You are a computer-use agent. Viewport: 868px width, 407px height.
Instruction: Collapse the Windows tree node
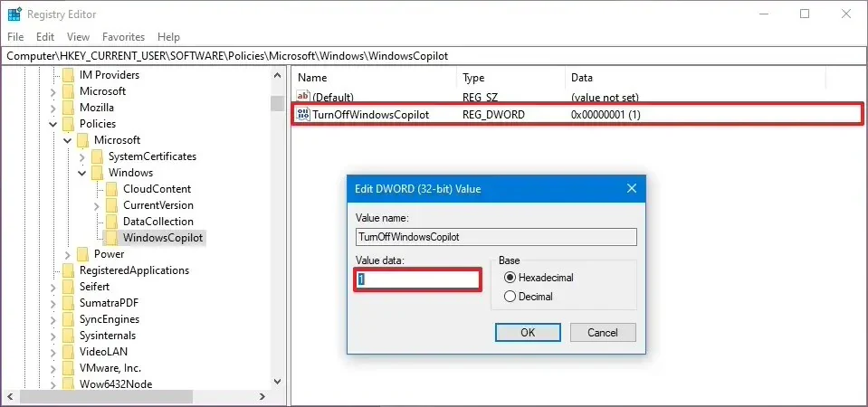pos(82,173)
